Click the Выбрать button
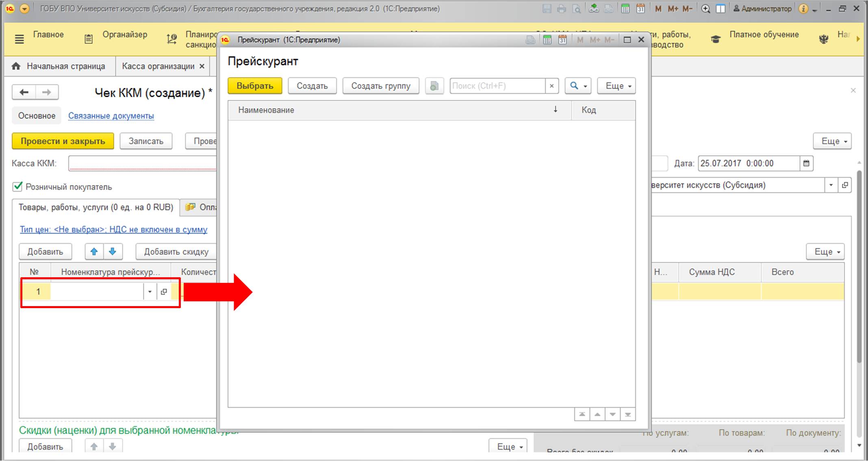868x461 pixels. coord(255,86)
